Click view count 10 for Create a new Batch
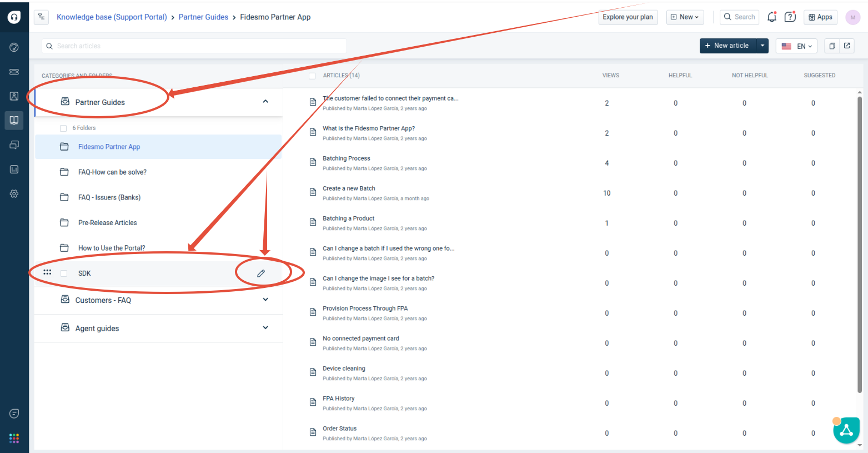The height and width of the screenshot is (453, 868). tap(607, 193)
